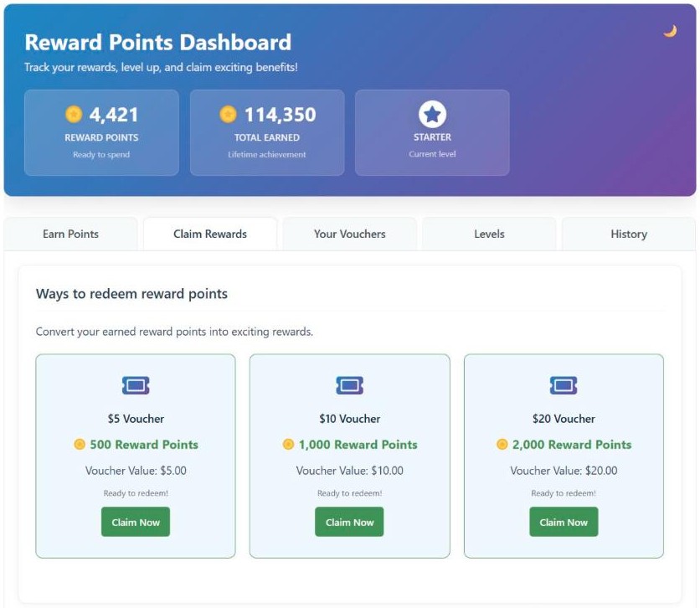Click Convert your earned reward points sentence
Image resolution: width=700 pixels, height=608 pixels.
(174, 332)
